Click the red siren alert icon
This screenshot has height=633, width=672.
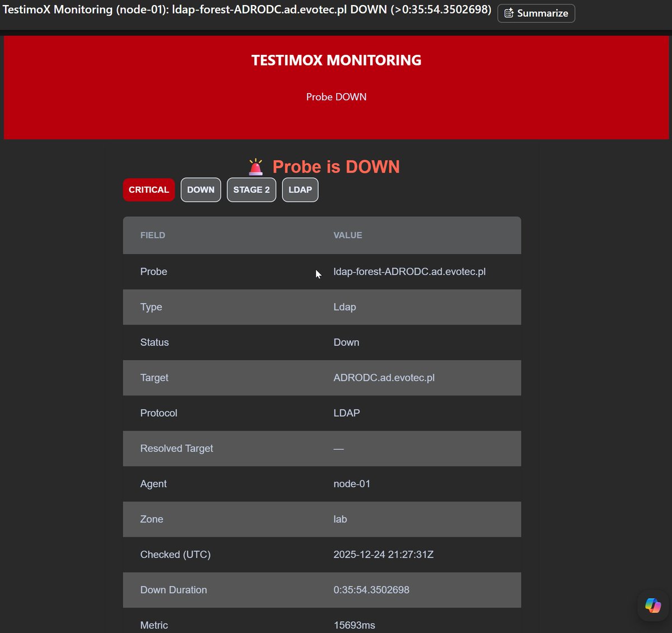pyautogui.click(x=256, y=167)
